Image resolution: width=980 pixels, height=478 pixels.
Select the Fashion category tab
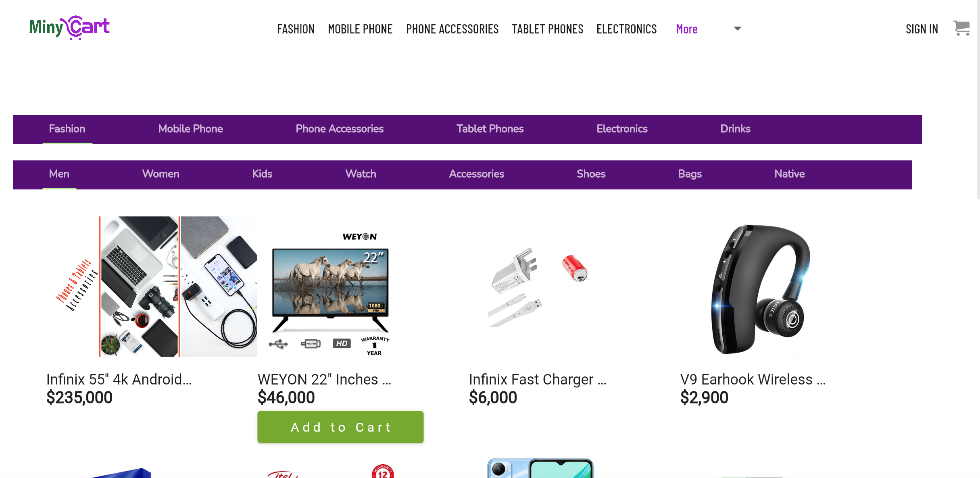tap(67, 129)
